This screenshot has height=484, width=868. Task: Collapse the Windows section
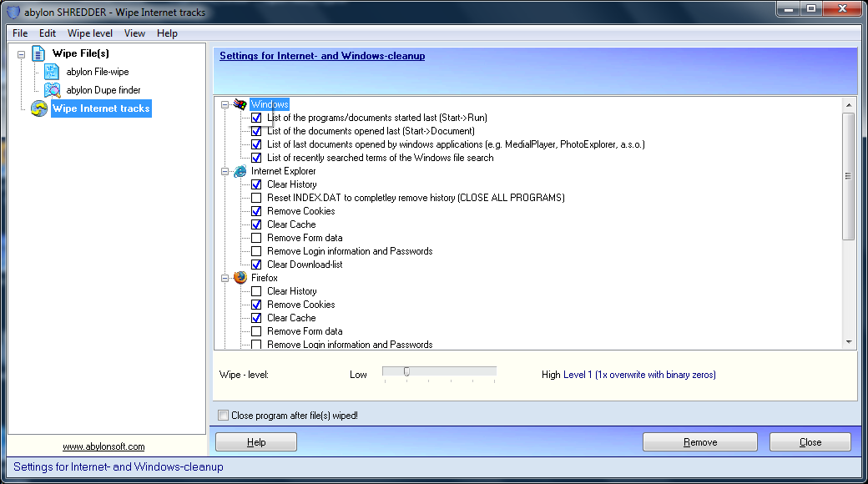pyautogui.click(x=225, y=104)
